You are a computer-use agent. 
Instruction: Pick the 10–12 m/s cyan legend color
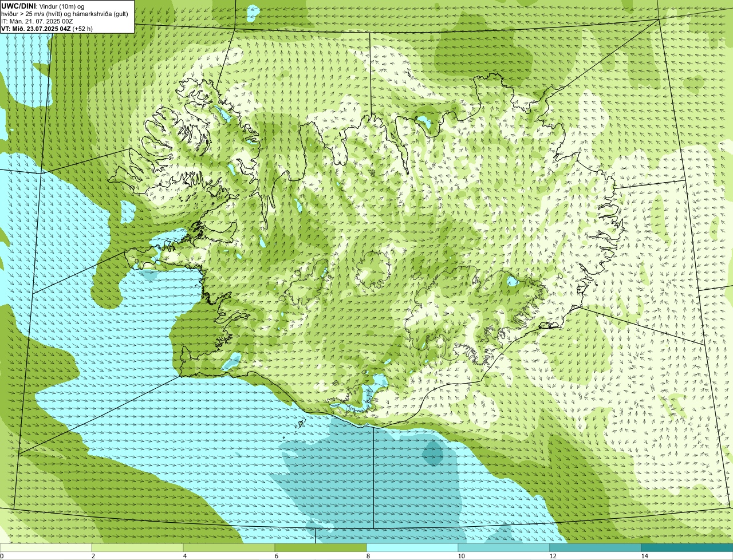[504, 547]
